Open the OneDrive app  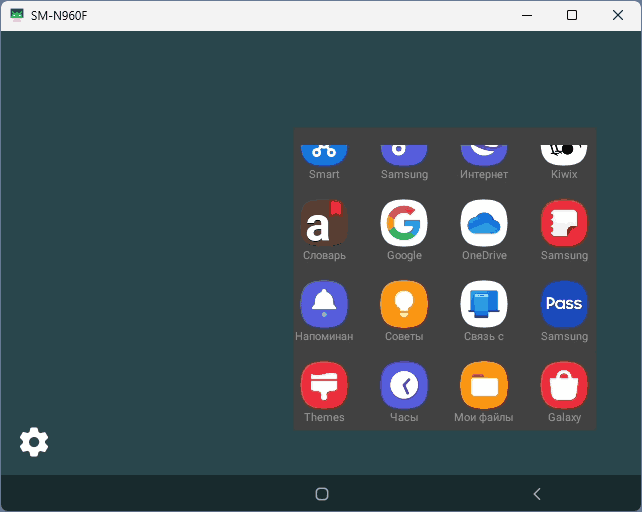tap(484, 223)
